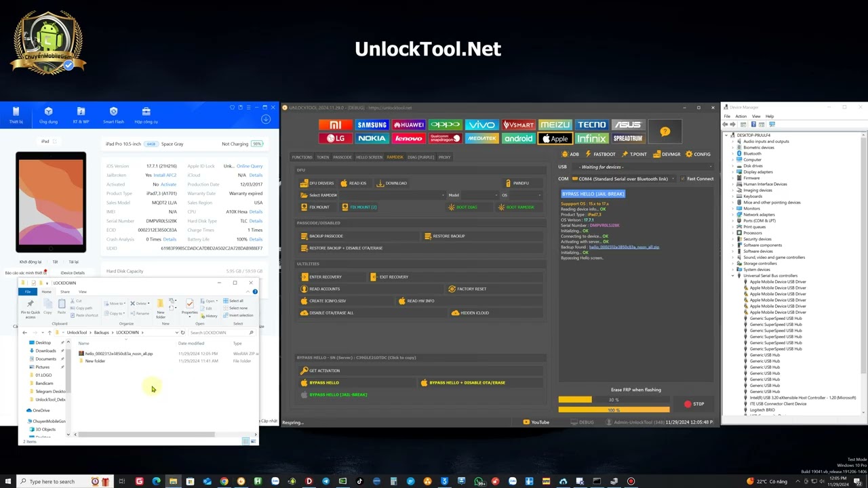Select the Vivo brand icon

(482, 125)
